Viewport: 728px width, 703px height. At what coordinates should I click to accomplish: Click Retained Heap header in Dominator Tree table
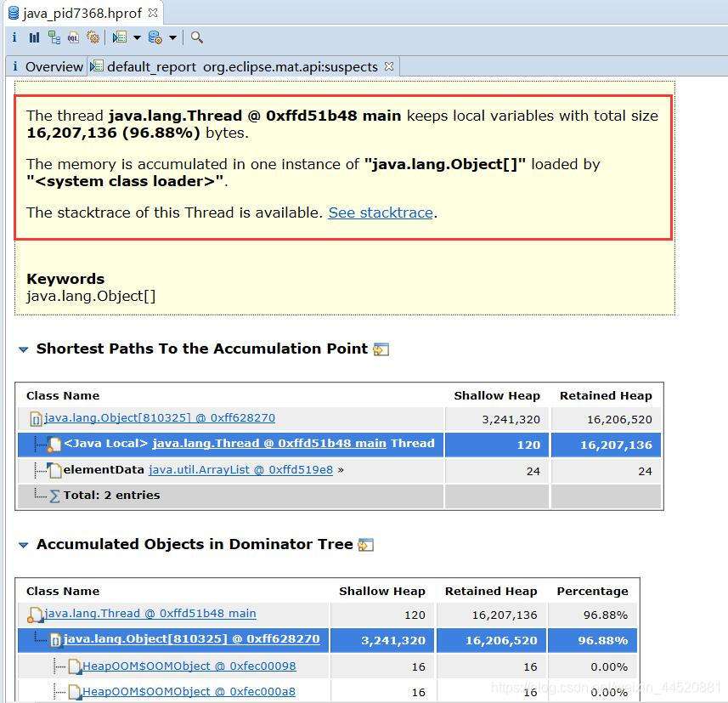point(491,592)
